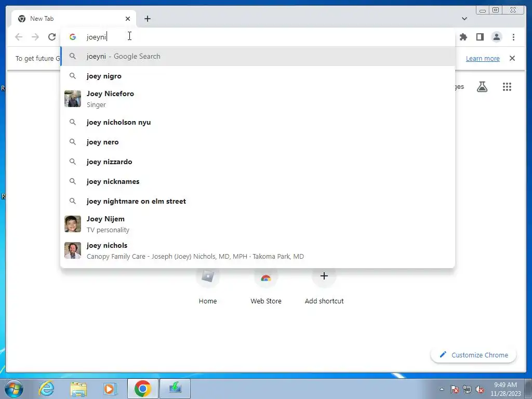
Task: Click the Learn more link
Action: pos(483,58)
